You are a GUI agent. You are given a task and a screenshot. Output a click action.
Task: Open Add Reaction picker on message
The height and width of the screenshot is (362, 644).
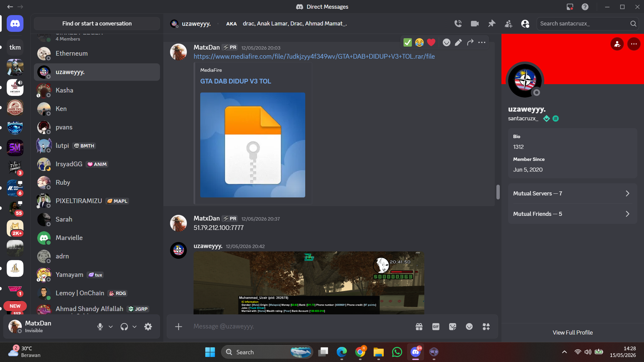coord(446,42)
